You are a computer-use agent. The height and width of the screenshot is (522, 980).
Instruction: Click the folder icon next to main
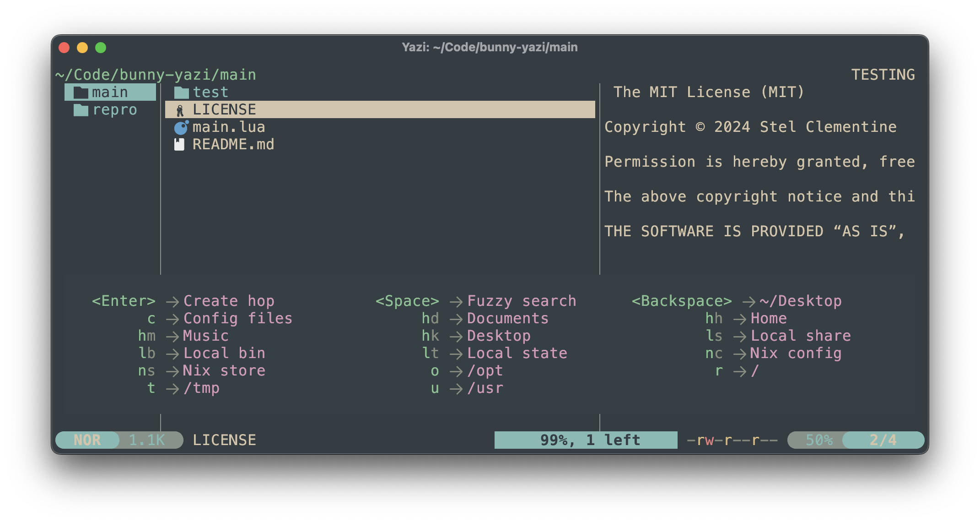(x=81, y=92)
